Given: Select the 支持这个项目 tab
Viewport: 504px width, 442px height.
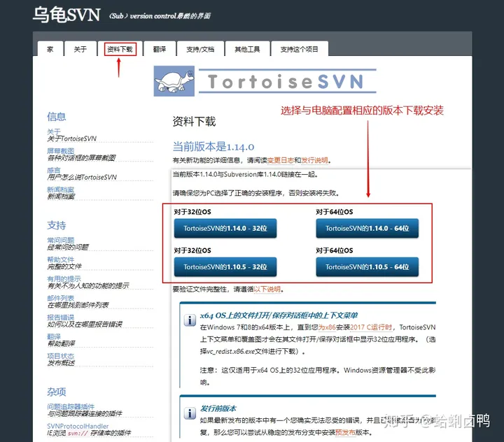Looking at the screenshot, I should pyautogui.click(x=300, y=49).
